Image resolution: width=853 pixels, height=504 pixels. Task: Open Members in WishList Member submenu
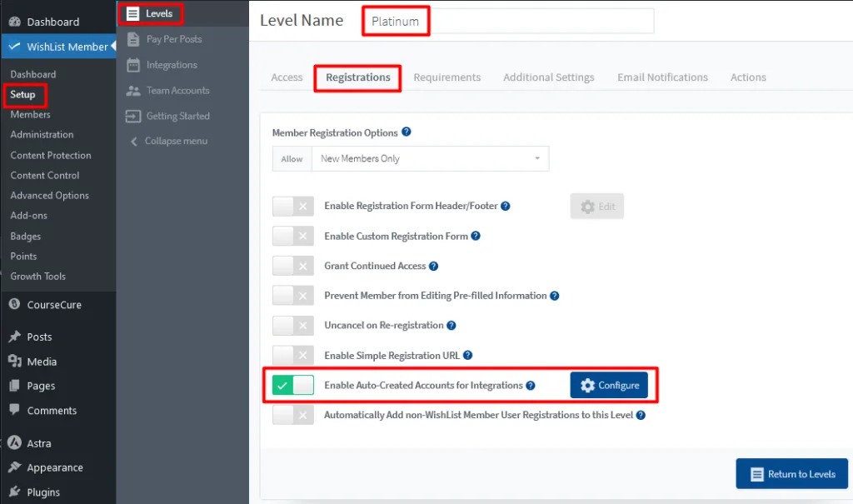click(x=31, y=114)
